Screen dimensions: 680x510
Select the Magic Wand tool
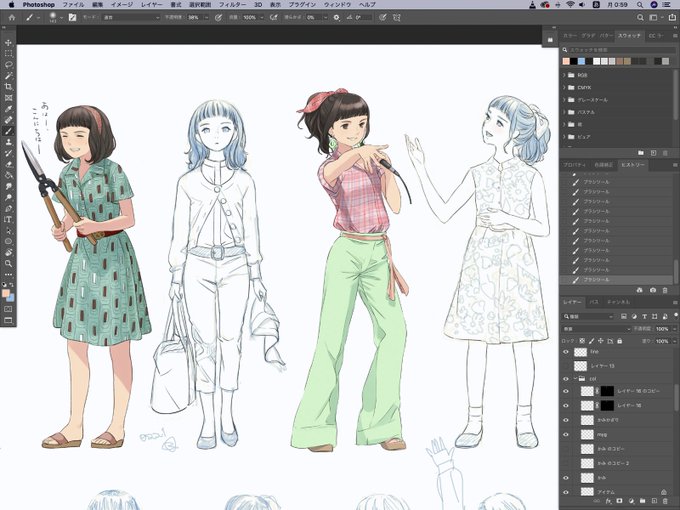pos(8,76)
